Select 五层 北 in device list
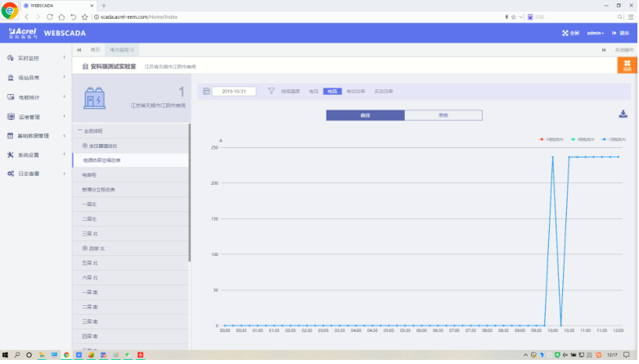 [x=91, y=263]
